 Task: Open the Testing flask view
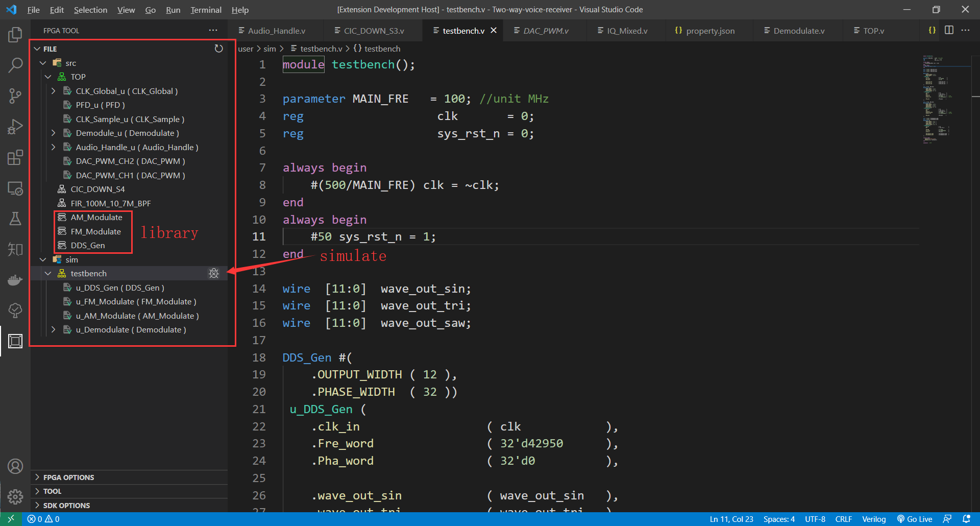coord(15,219)
